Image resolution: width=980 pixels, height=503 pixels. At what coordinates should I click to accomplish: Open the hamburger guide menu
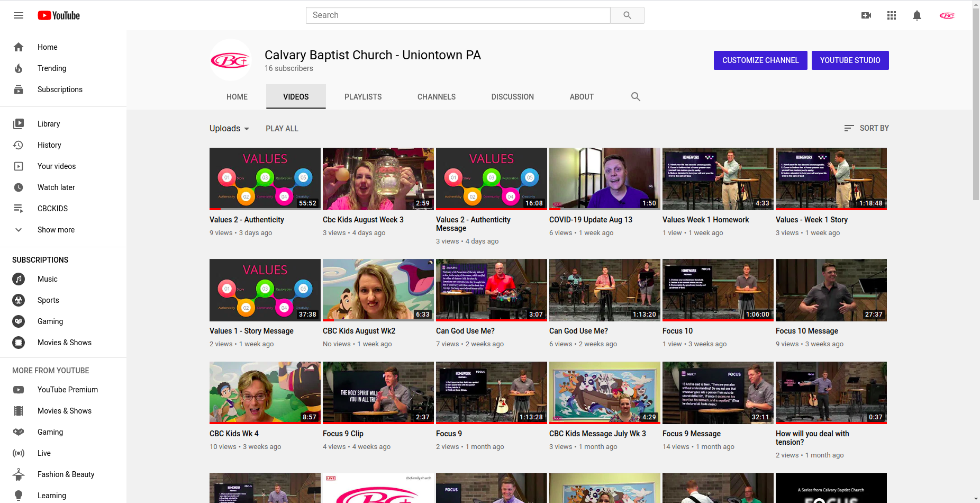19,15
